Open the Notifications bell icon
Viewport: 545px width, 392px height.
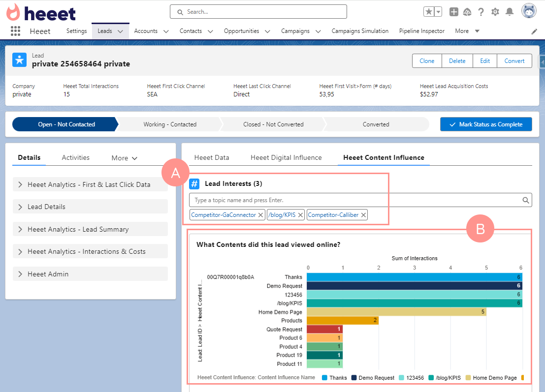point(510,12)
